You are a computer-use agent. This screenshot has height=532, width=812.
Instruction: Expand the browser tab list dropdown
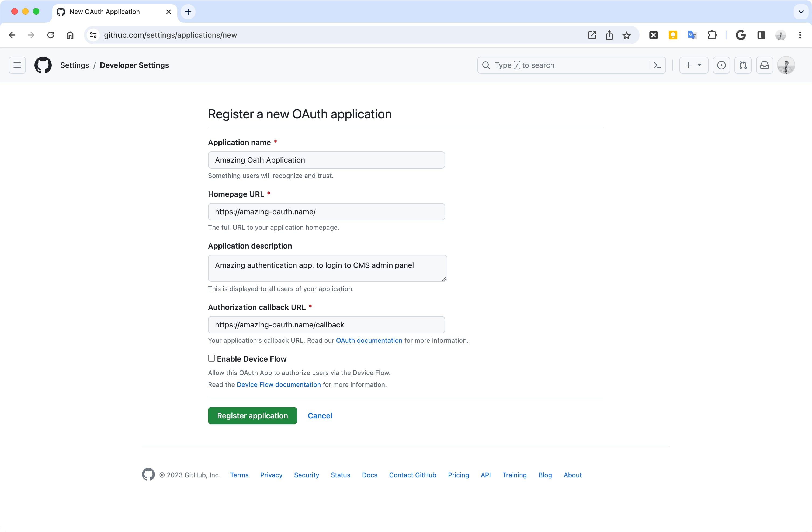tap(801, 12)
